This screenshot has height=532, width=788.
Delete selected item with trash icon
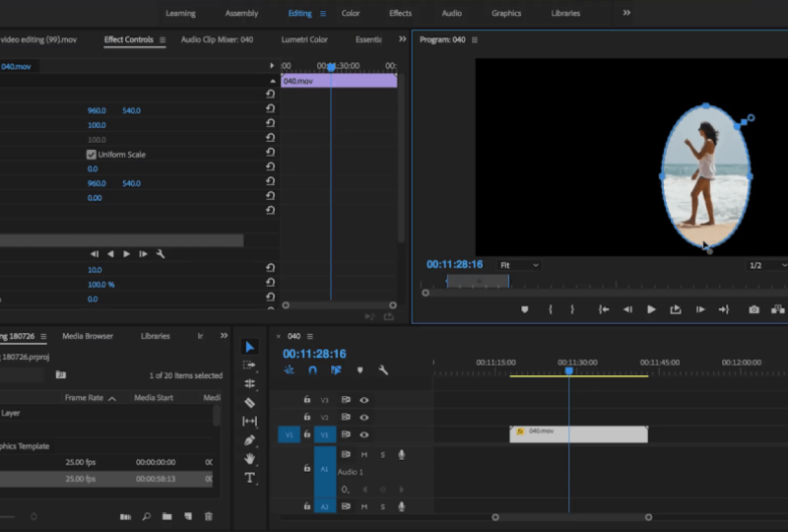pos(209,516)
